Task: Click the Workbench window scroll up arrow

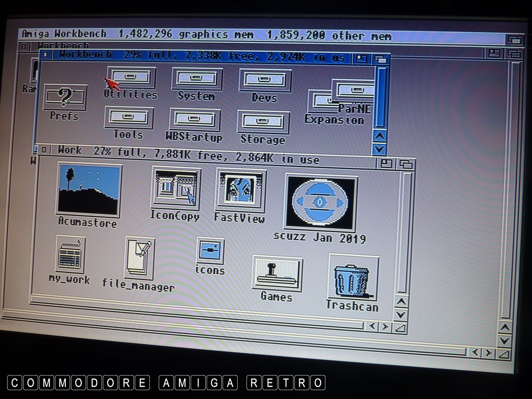Action: pos(380,137)
